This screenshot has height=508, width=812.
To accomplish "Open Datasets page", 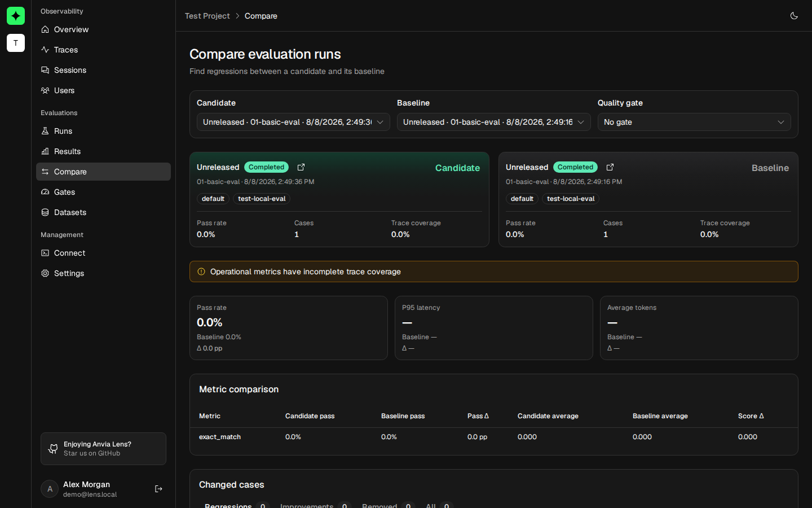I will click(103, 212).
